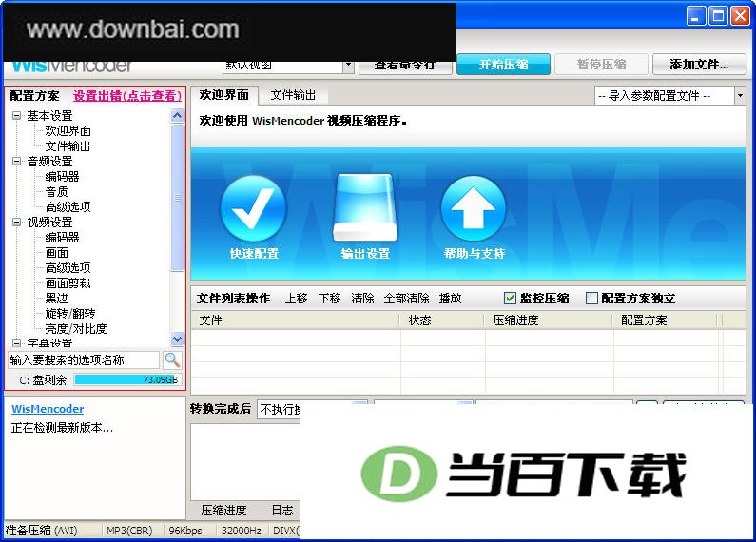Click the tree scrollbar down arrow
This screenshot has height=542, width=756.
click(x=178, y=339)
